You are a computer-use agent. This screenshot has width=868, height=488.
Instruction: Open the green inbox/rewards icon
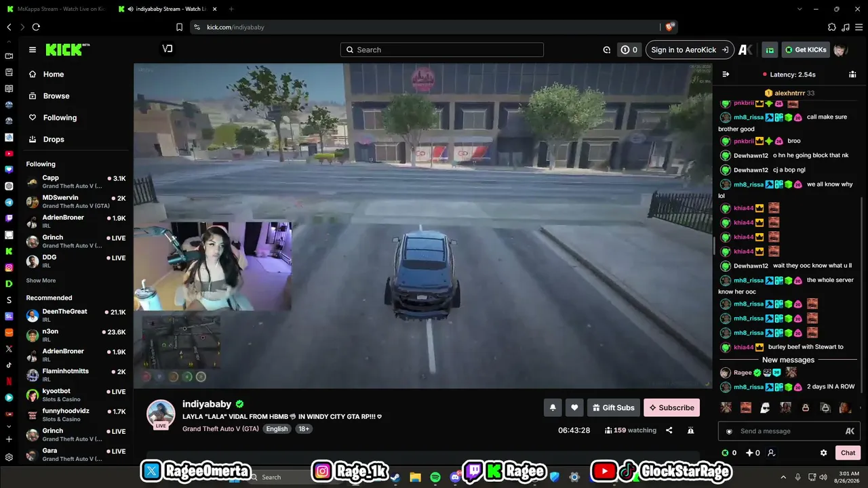(770, 49)
